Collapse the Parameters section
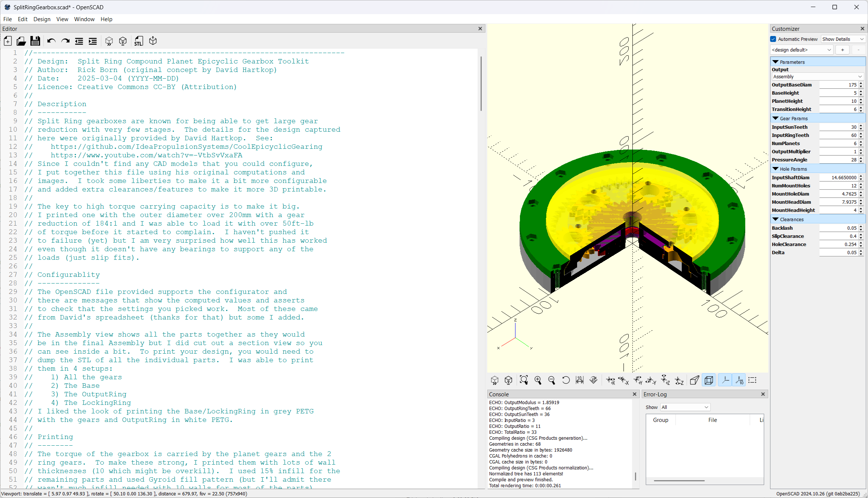 click(x=776, y=62)
